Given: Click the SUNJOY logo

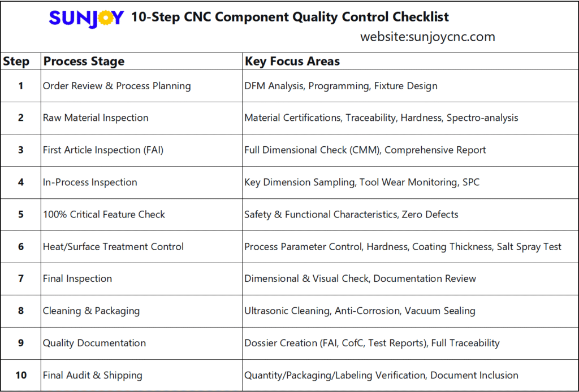Looking at the screenshot, I should (x=86, y=18).
